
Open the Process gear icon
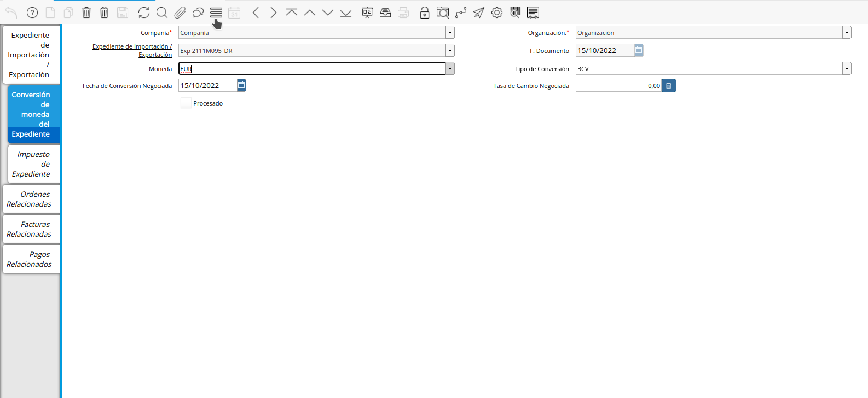coord(497,13)
